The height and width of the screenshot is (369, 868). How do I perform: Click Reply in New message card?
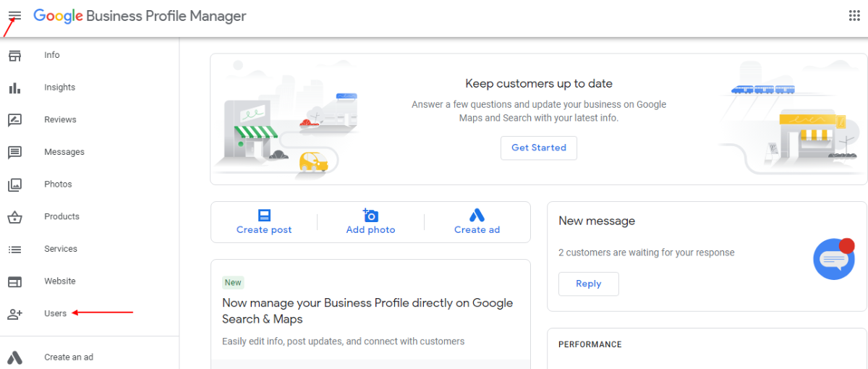tap(589, 284)
